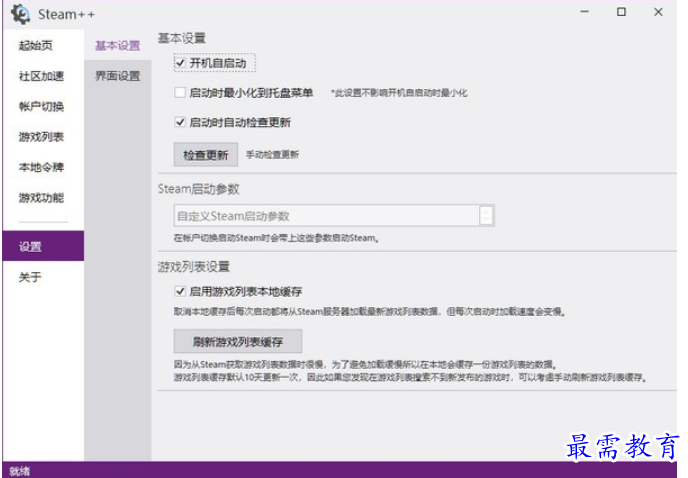Click the 检查更新 button
Screen dimensions: 688x478
point(206,155)
